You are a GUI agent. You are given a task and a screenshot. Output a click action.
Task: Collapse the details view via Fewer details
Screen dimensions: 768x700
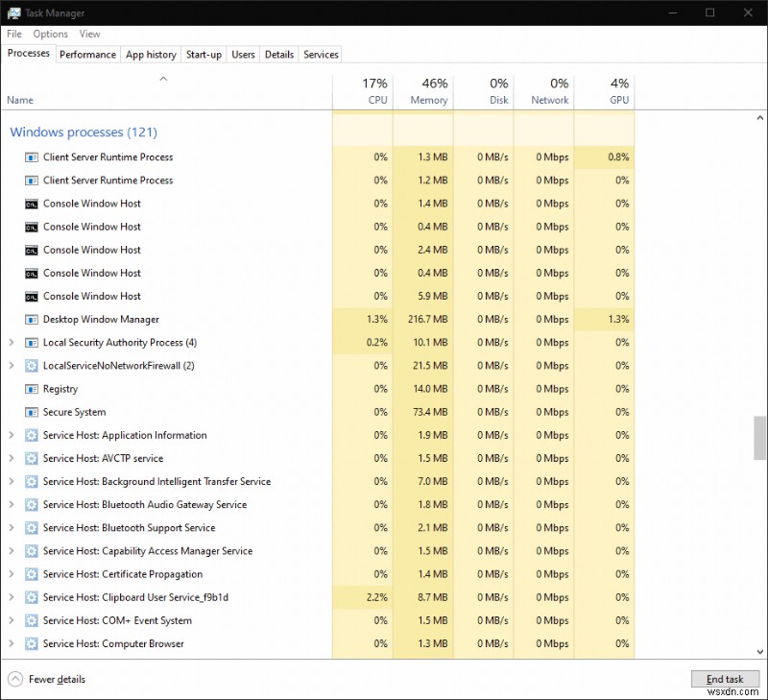click(x=45, y=679)
